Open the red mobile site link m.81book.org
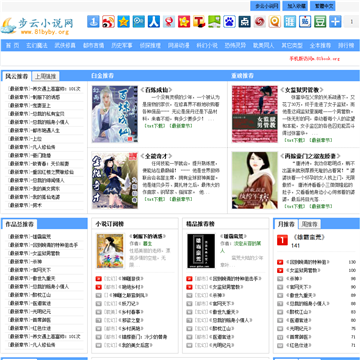This screenshot has width=360, height=360. (314, 59)
